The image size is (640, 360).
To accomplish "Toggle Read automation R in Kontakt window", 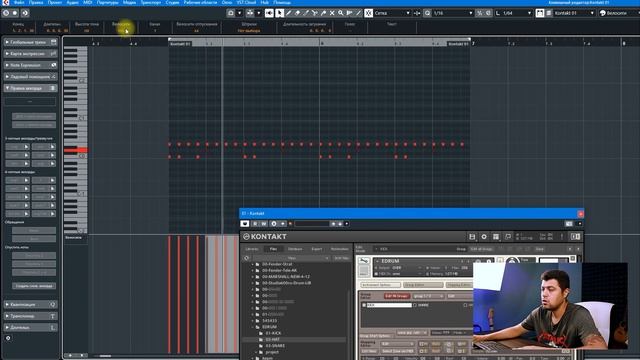I will [x=256, y=224].
